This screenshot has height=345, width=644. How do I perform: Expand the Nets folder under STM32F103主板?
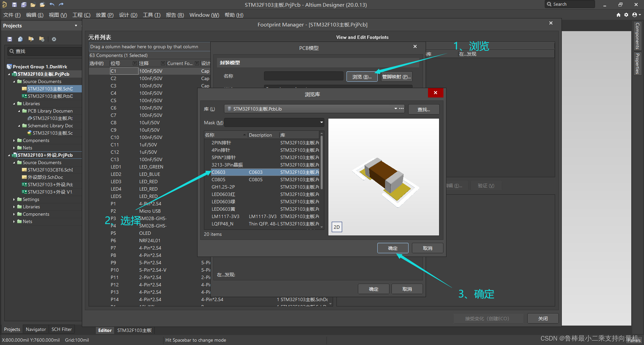[14, 148]
